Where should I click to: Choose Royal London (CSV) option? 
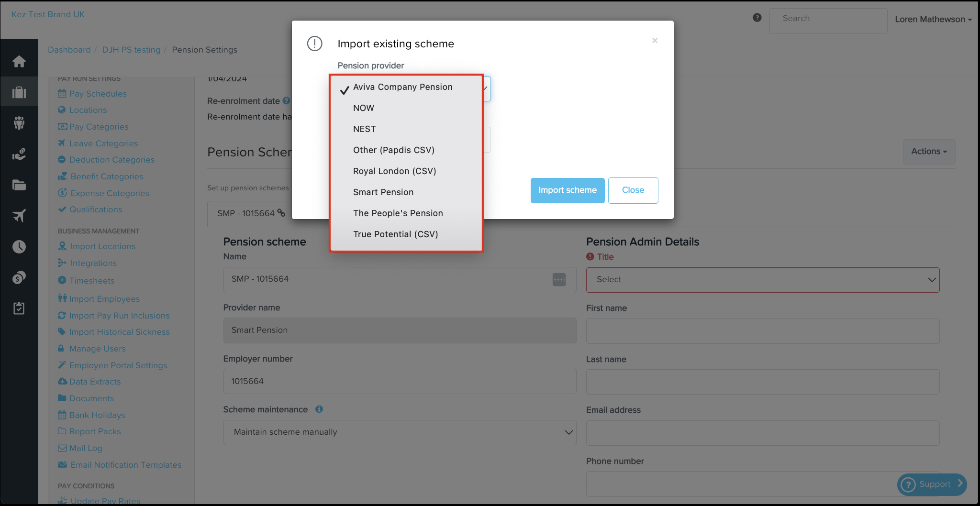[x=394, y=171]
